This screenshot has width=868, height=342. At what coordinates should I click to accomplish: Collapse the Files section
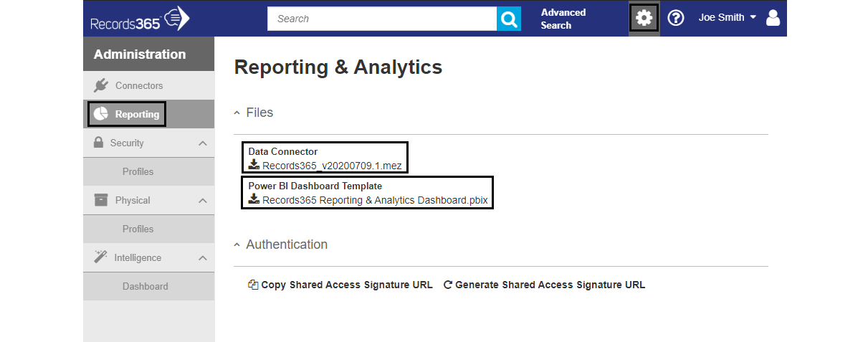(x=254, y=113)
